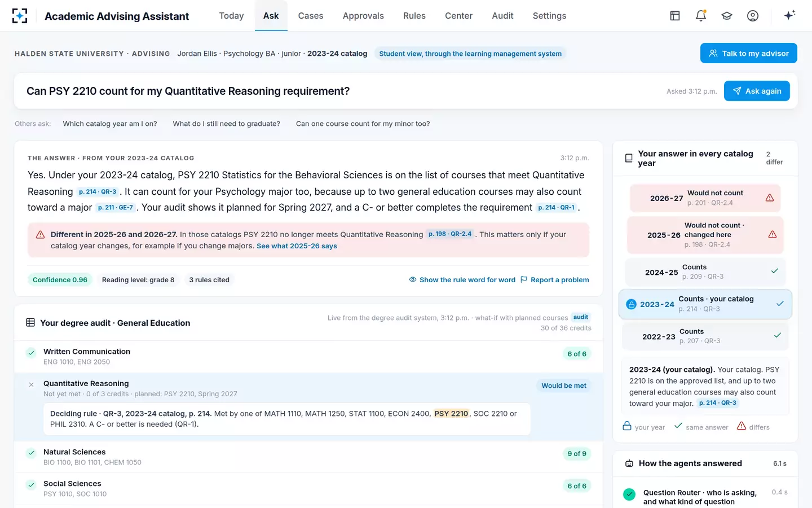Screen dimensions: 812x508
Task: Click the check mark on 2024-25 card
Action: (775, 271)
